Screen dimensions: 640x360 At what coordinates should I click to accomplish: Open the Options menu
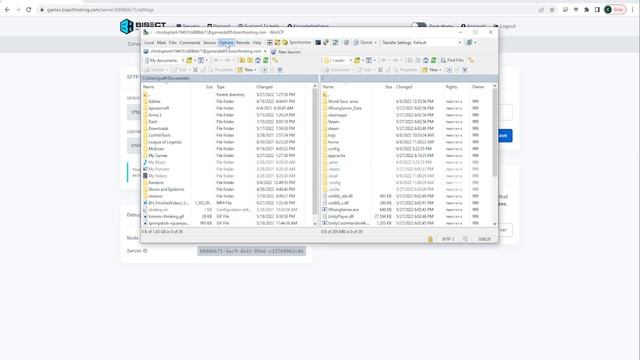pyautogui.click(x=226, y=42)
